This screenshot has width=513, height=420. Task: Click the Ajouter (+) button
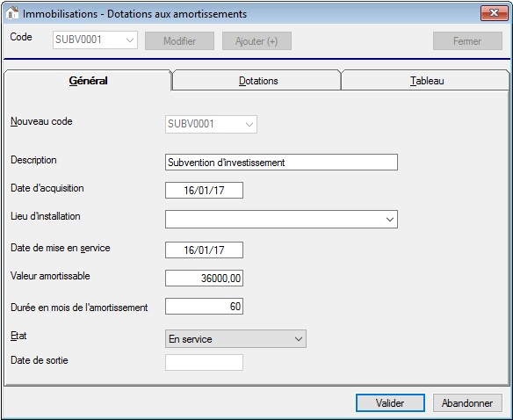(256, 41)
